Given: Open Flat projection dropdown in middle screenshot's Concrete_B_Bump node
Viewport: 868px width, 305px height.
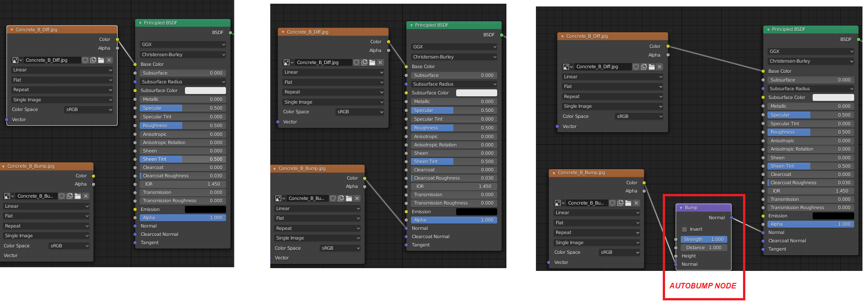Looking at the screenshot, I should (x=318, y=218).
